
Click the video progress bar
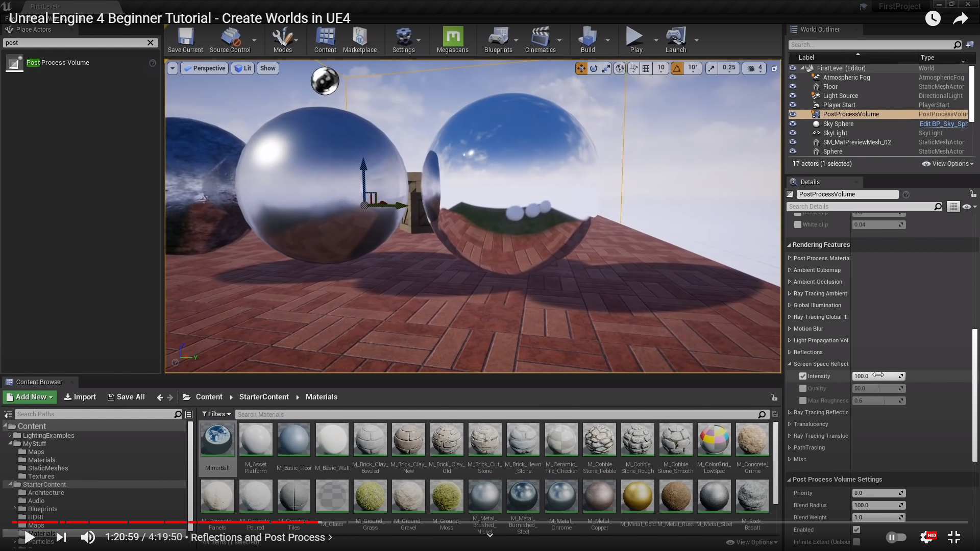pos(490,522)
